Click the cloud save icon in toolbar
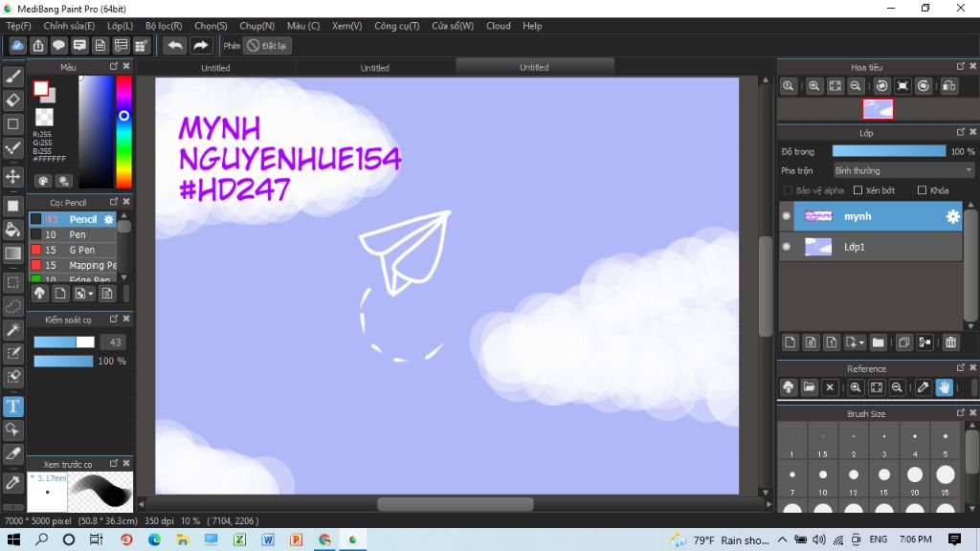980x551 pixels. [17, 46]
